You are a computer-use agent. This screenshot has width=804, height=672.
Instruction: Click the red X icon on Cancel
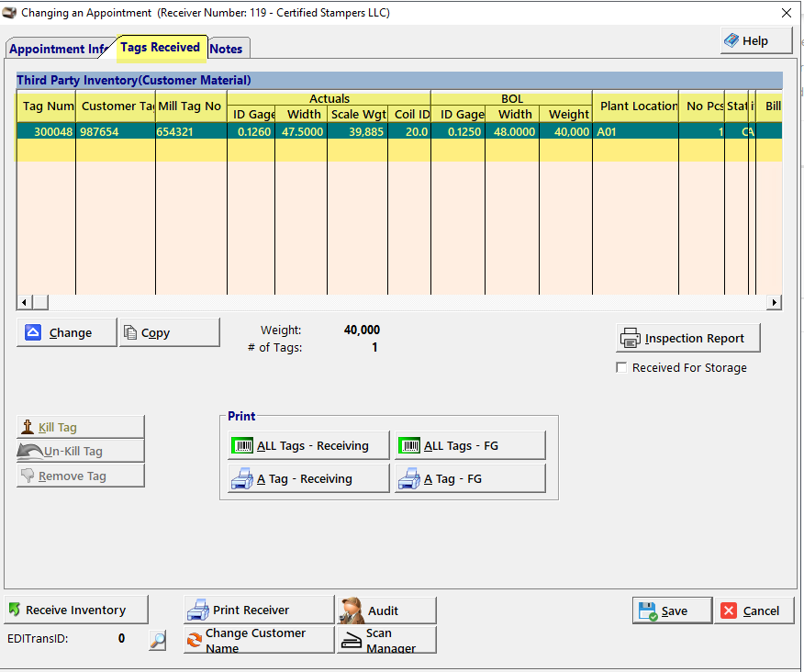[729, 610]
